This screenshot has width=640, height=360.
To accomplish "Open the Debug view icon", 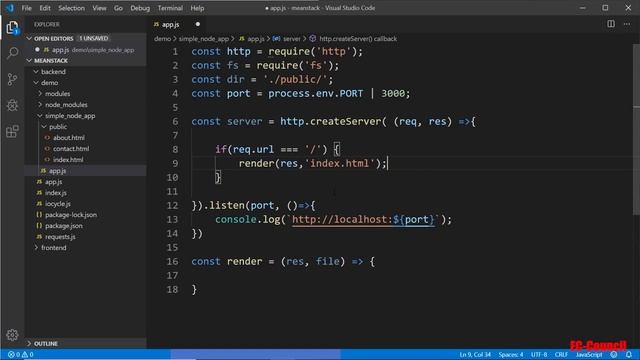I will [12, 105].
